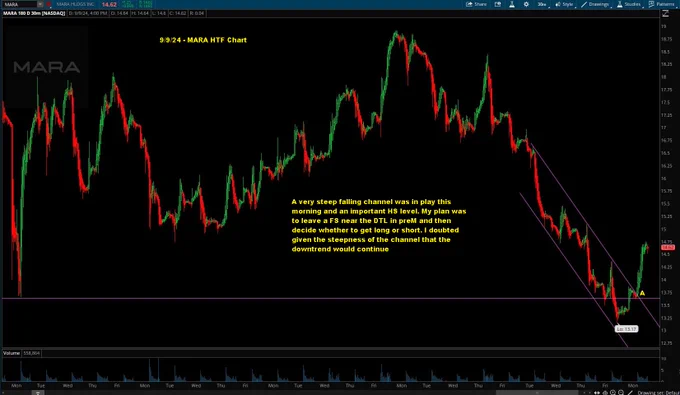This screenshot has height=395, width=680.
Task: Click the red indicator dot next to symbol
Action: click(49, 4)
